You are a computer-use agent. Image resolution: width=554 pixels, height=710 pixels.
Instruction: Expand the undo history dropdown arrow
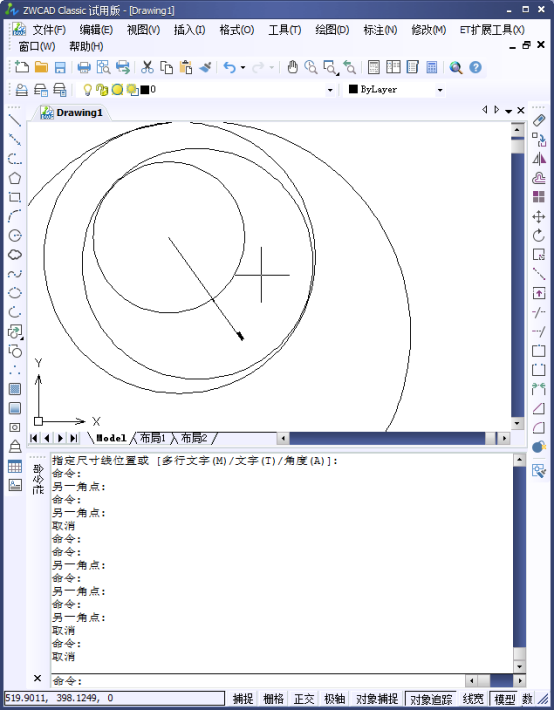tap(243, 67)
